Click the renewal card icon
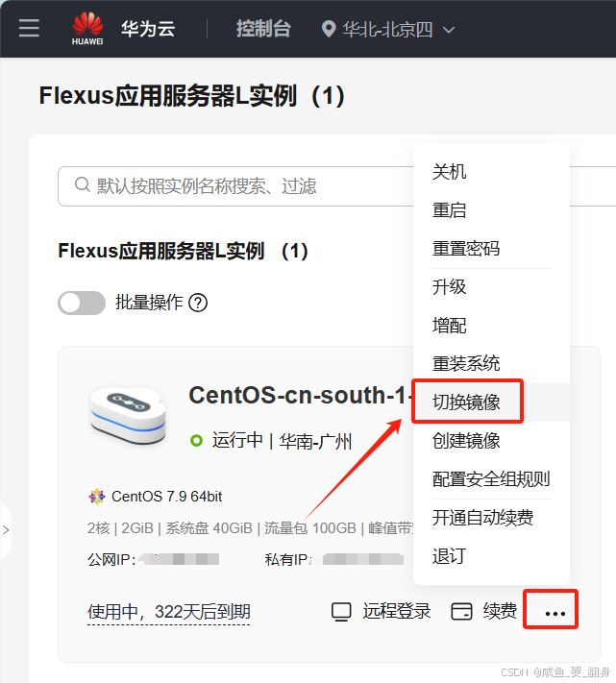The width and height of the screenshot is (616, 683). point(461,611)
